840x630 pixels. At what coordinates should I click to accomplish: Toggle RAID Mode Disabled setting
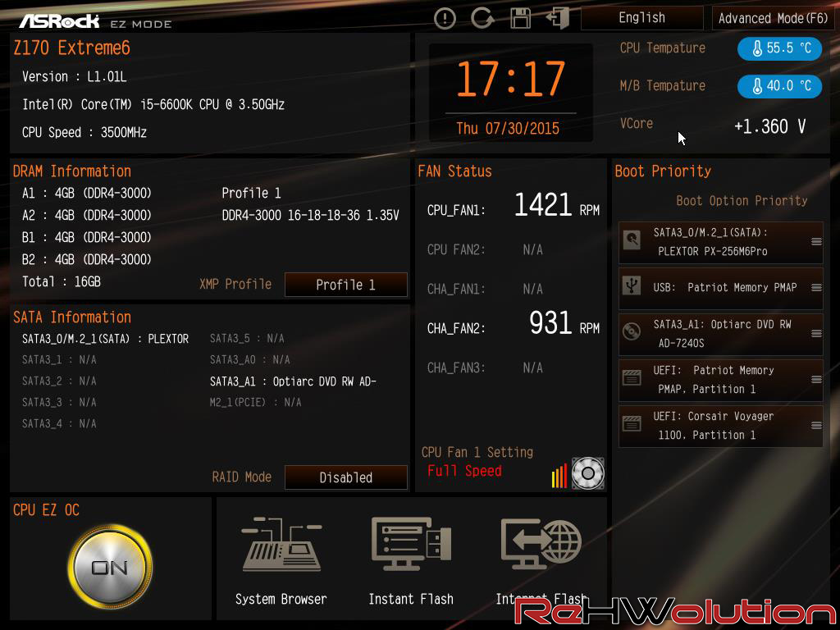point(345,477)
